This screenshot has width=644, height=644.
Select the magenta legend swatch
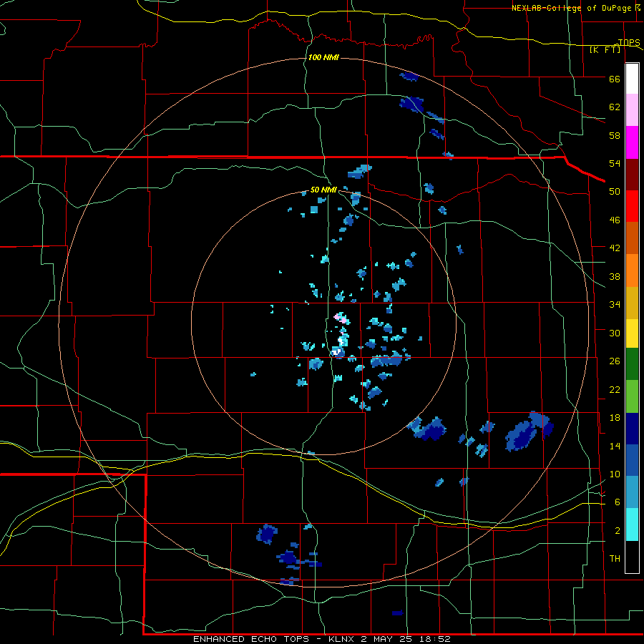click(x=632, y=142)
